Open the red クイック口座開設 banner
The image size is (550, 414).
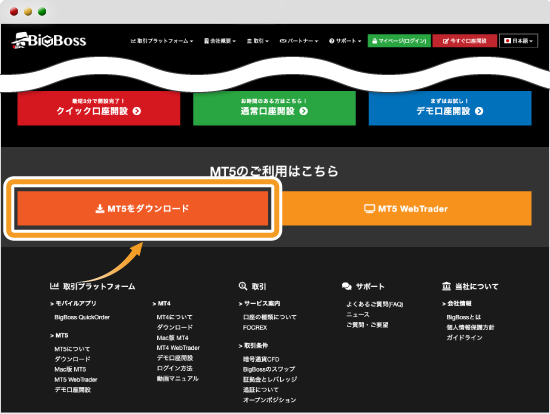click(x=99, y=108)
